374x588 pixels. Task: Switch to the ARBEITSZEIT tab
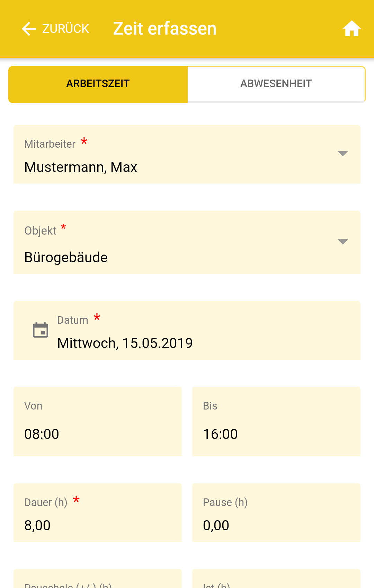pyautogui.click(x=98, y=84)
